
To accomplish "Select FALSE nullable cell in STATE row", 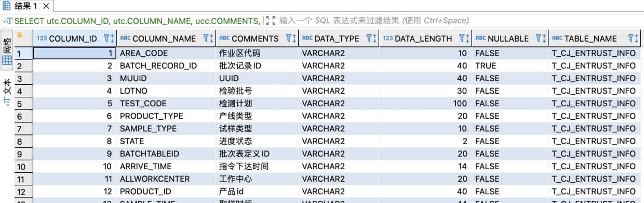I will coord(510,141).
